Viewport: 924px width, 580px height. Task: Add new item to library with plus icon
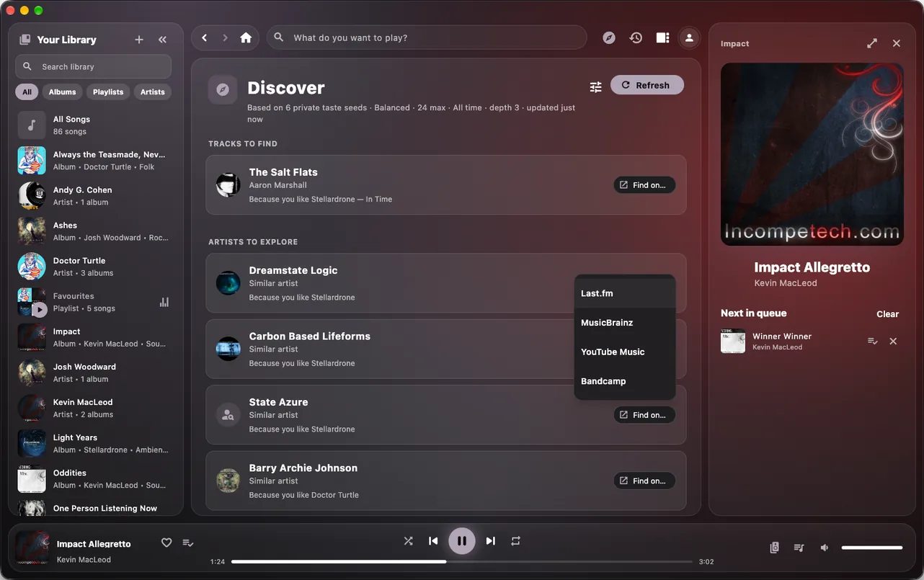(139, 40)
